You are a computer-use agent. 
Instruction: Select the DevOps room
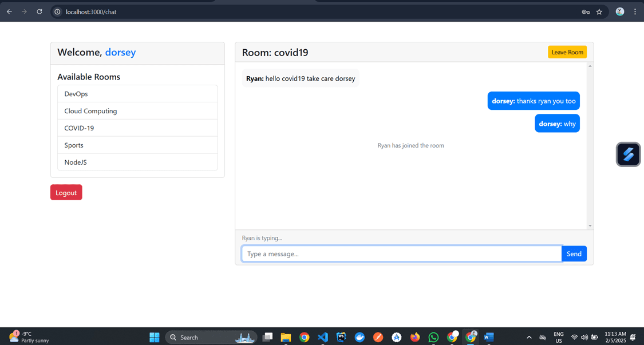(137, 94)
